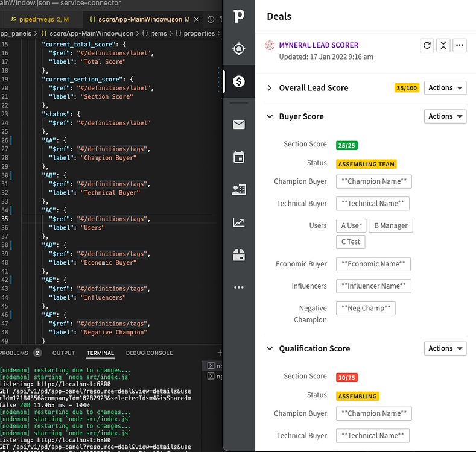This screenshot has height=452, width=476.
Task: Click the ASSEMBLING TEAM status badge
Action: pyautogui.click(x=366, y=164)
